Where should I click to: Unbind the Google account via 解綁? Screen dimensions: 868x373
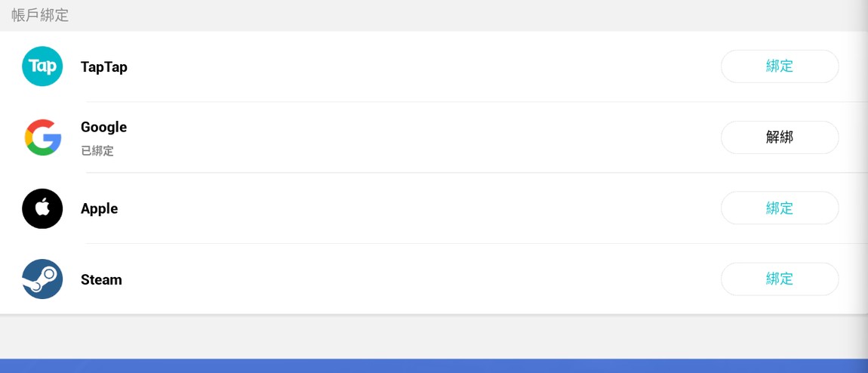[x=780, y=137]
